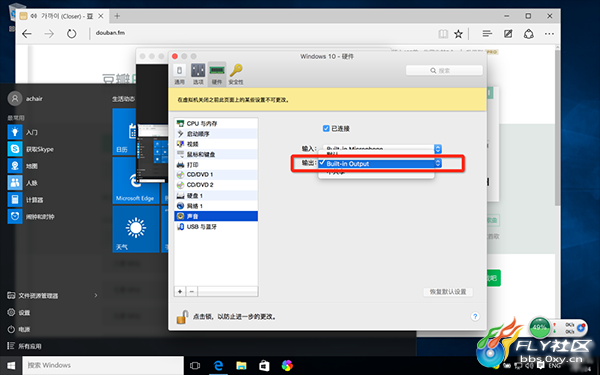Click the Edge icon on the taskbar
Image resolution: width=600 pixels, height=375 pixels.
click(x=218, y=365)
